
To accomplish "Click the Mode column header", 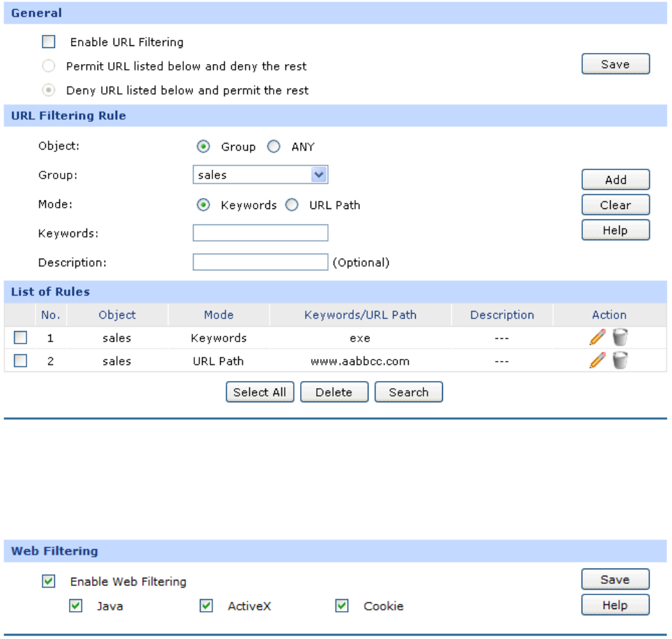I will tap(219, 315).
